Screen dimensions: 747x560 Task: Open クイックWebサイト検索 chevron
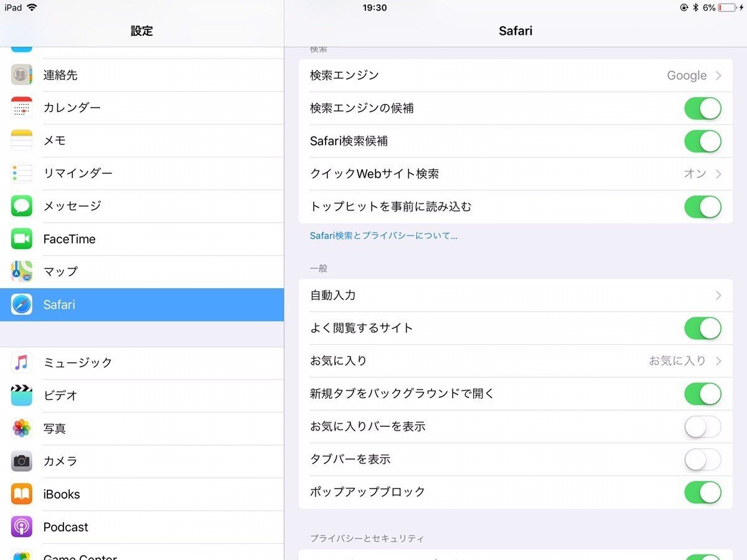[x=718, y=174]
